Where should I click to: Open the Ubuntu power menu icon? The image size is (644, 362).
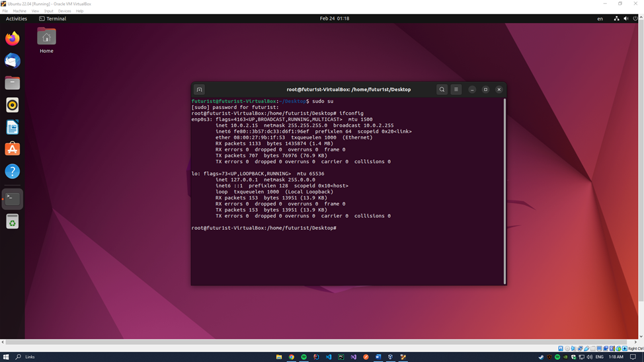click(635, 18)
